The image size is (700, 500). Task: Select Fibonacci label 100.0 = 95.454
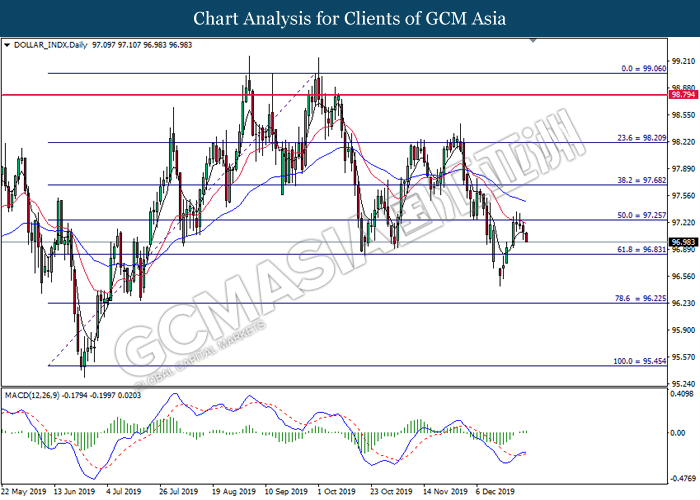point(640,361)
